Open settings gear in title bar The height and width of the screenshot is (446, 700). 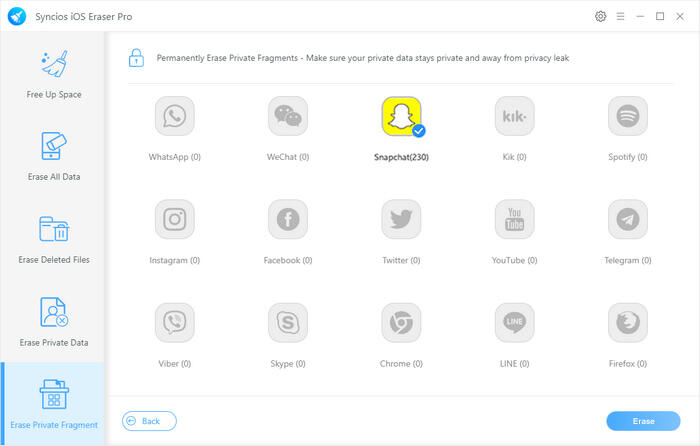(600, 16)
